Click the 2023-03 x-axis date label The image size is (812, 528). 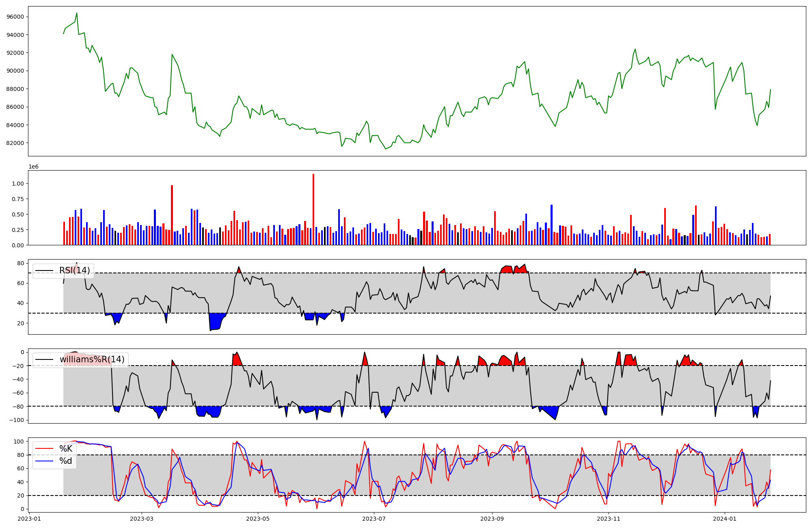pos(141,519)
